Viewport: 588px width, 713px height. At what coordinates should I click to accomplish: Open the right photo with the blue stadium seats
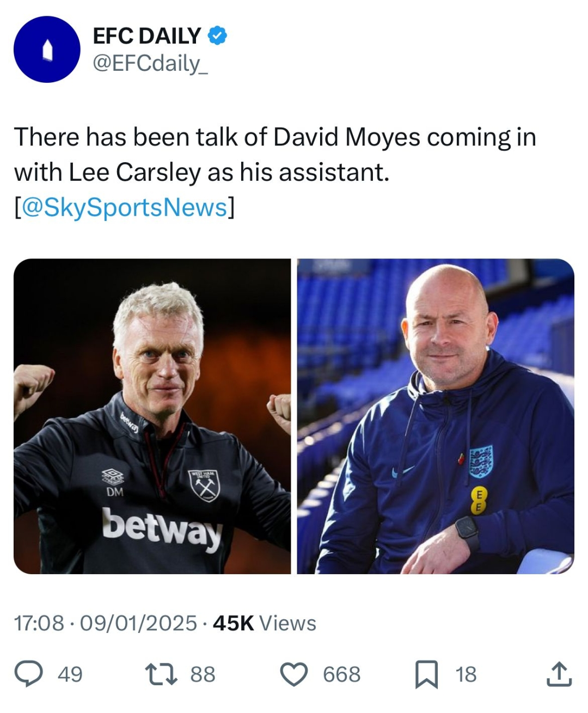(x=436, y=416)
